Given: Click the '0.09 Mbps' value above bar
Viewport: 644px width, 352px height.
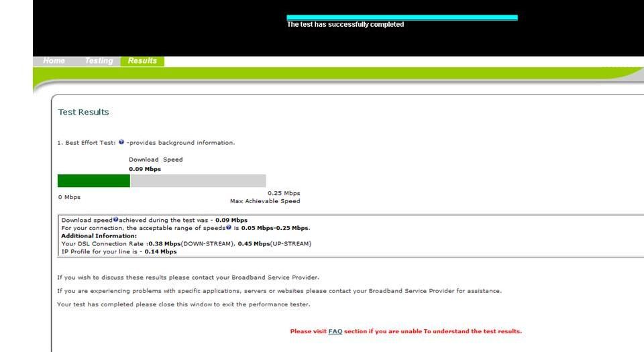Looking at the screenshot, I should [x=145, y=169].
